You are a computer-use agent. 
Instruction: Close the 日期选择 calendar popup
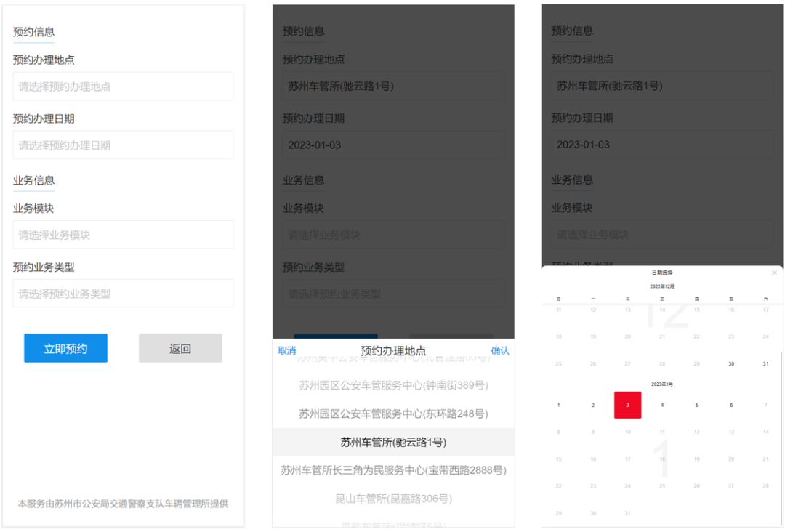[x=774, y=273]
